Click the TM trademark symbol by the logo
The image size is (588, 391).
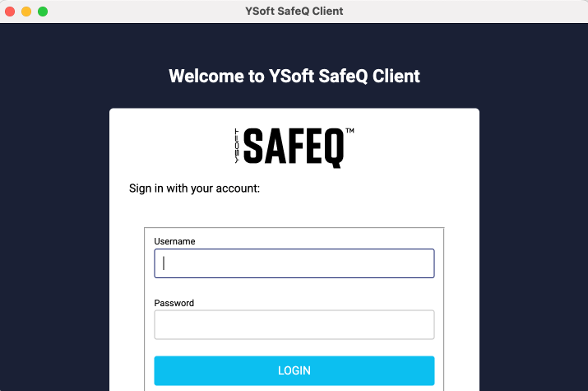point(350,131)
